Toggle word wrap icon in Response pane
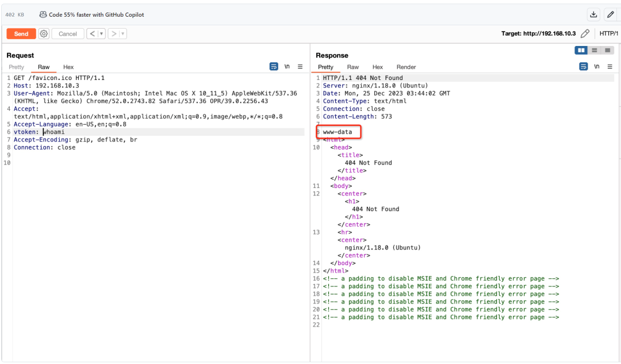The width and height of the screenshot is (621, 364). pyautogui.click(x=584, y=67)
